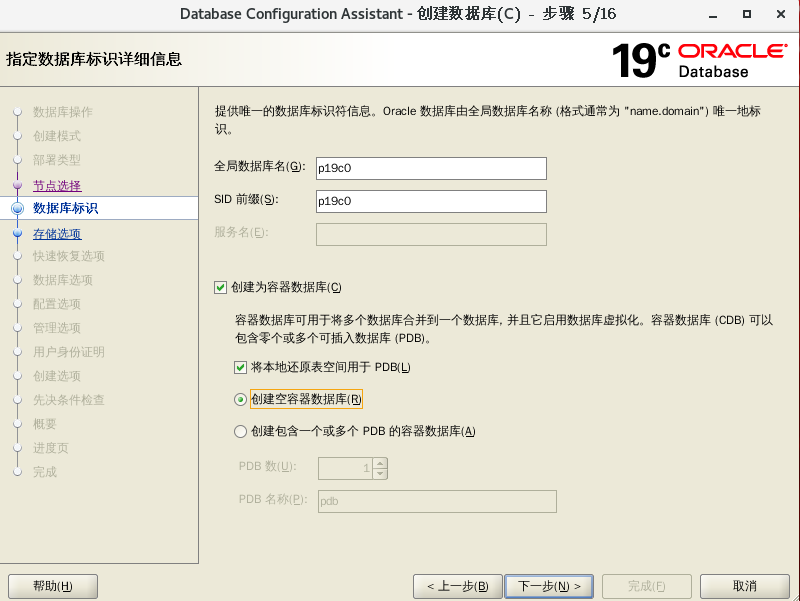
Task: Click the 用户身份证明 step in sidebar
Action: (69, 352)
